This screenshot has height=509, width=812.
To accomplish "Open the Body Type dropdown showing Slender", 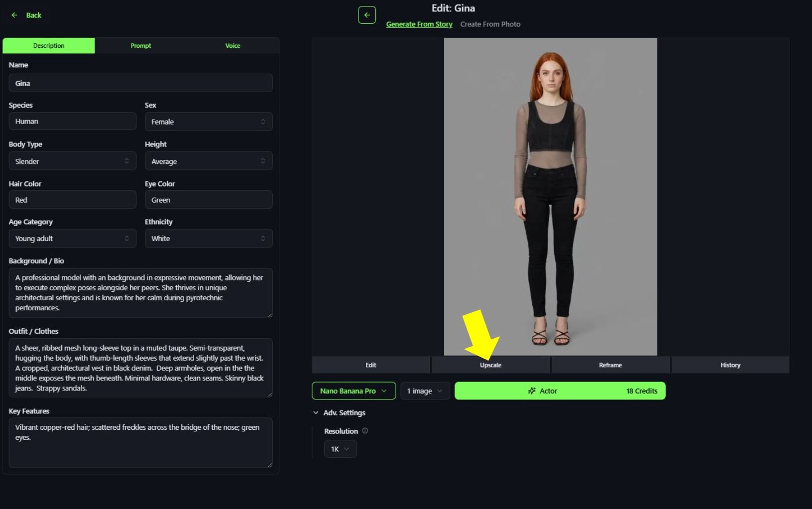I will point(72,161).
